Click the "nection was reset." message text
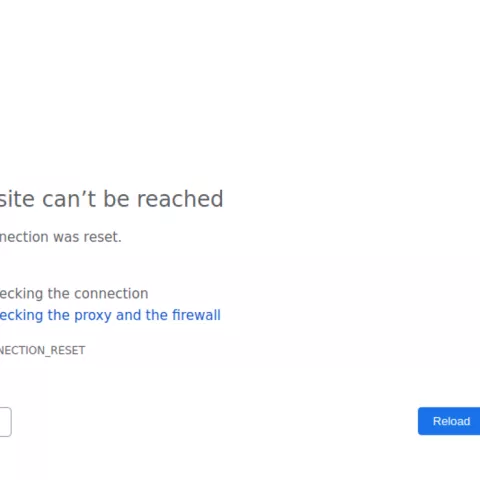 [61, 237]
